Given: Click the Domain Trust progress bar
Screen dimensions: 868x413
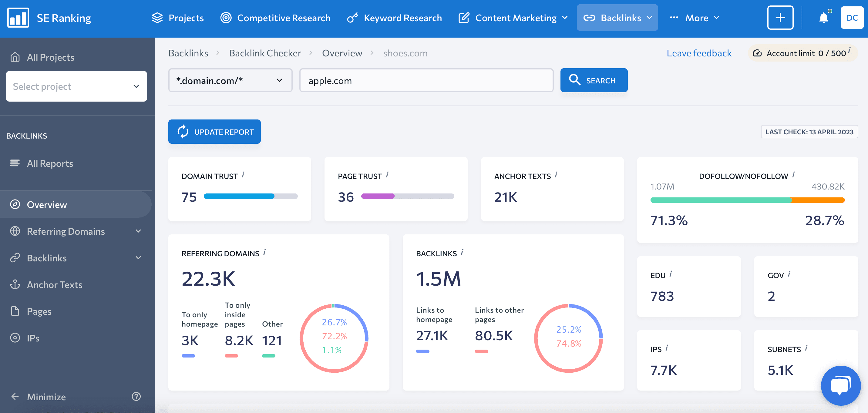Looking at the screenshot, I should [x=250, y=196].
